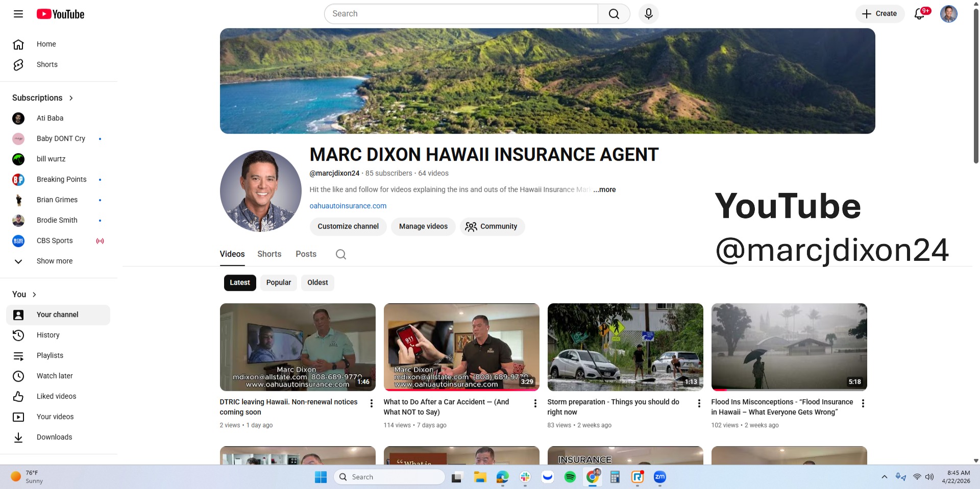Click the Windows taskbar search box

coord(389,477)
